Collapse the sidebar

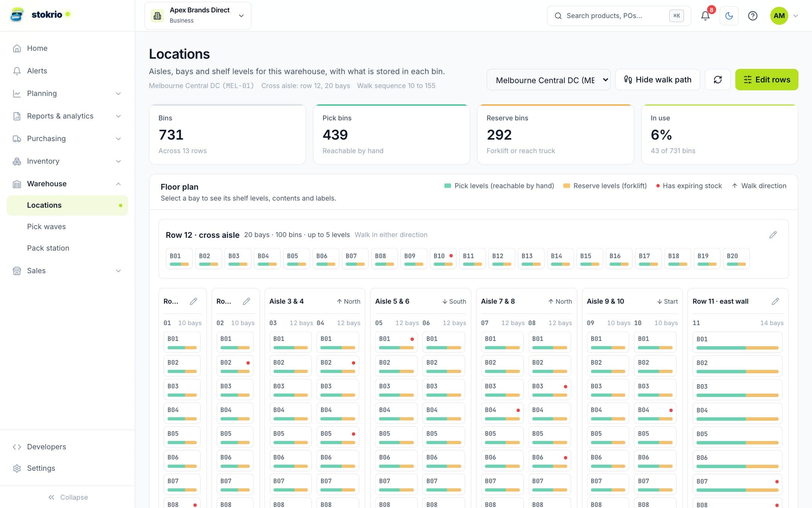pos(68,497)
